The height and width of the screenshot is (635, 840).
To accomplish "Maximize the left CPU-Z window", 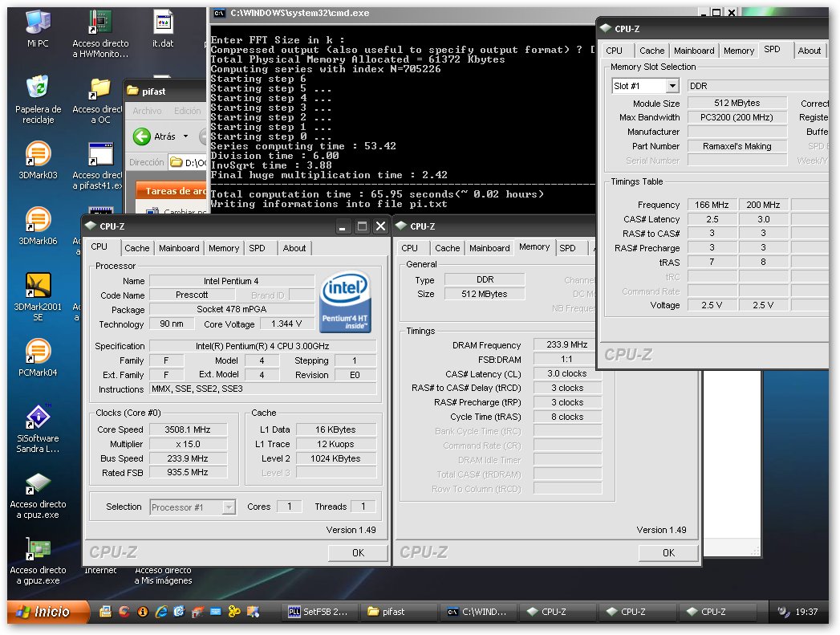I will [x=362, y=226].
